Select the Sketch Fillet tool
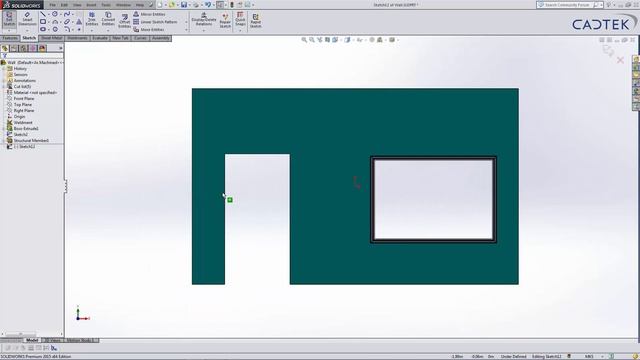 coord(67,29)
